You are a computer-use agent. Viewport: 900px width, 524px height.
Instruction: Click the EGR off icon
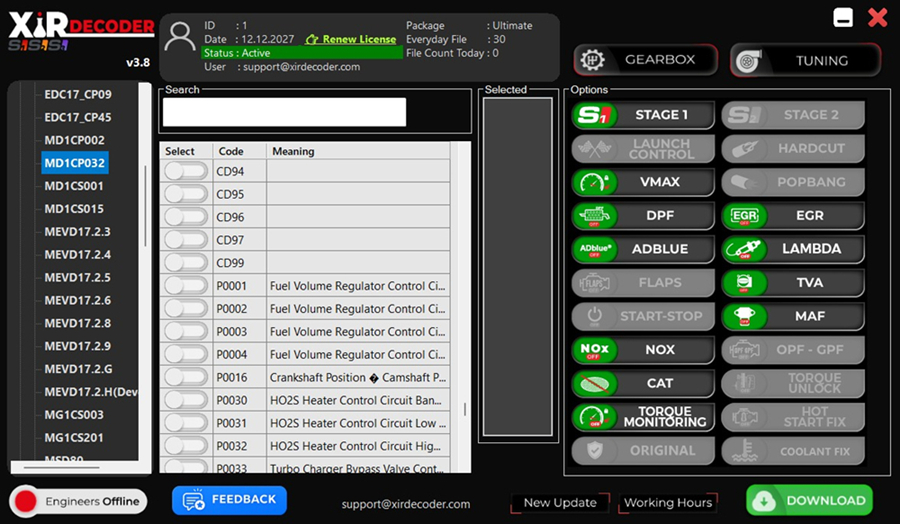(x=744, y=216)
